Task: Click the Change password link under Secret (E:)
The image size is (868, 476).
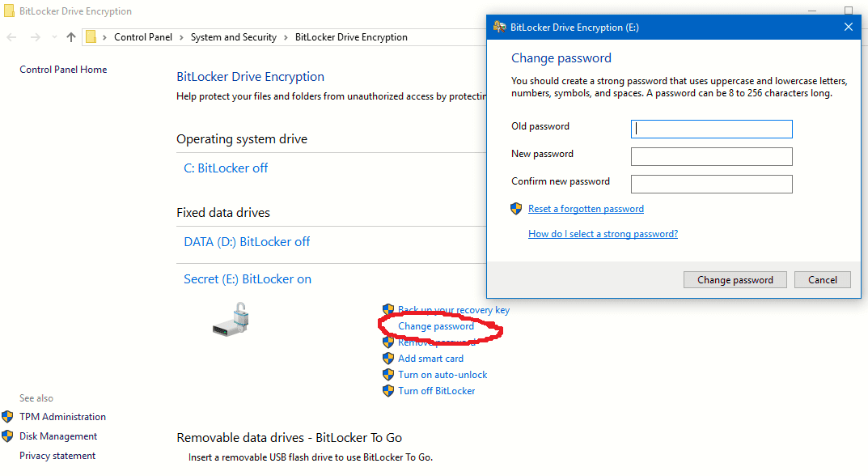Action: (436, 325)
